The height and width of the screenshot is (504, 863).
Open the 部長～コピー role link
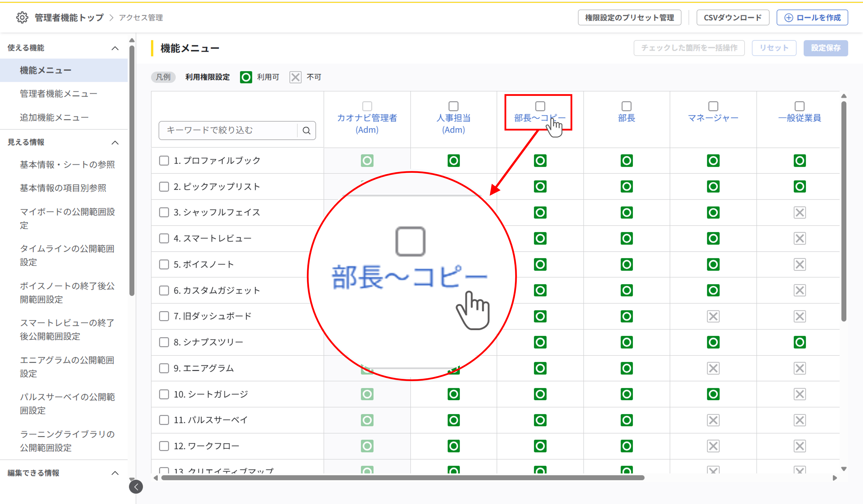[x=540, y=118]
